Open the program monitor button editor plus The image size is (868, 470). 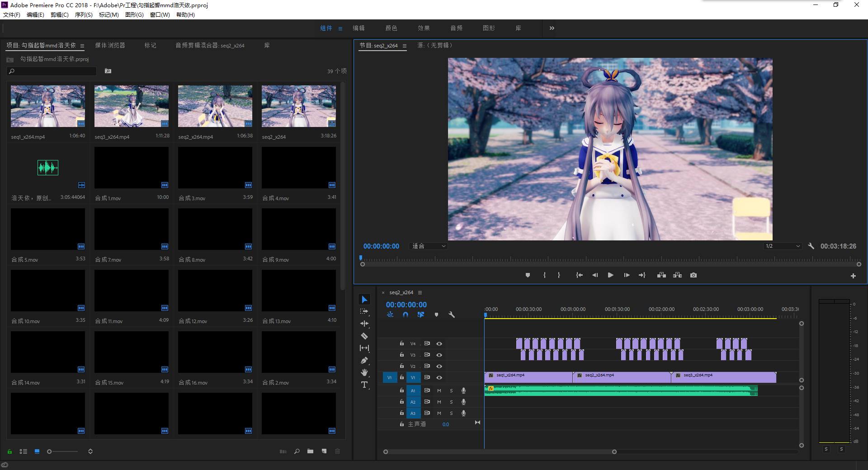click(x=853, y=276)
